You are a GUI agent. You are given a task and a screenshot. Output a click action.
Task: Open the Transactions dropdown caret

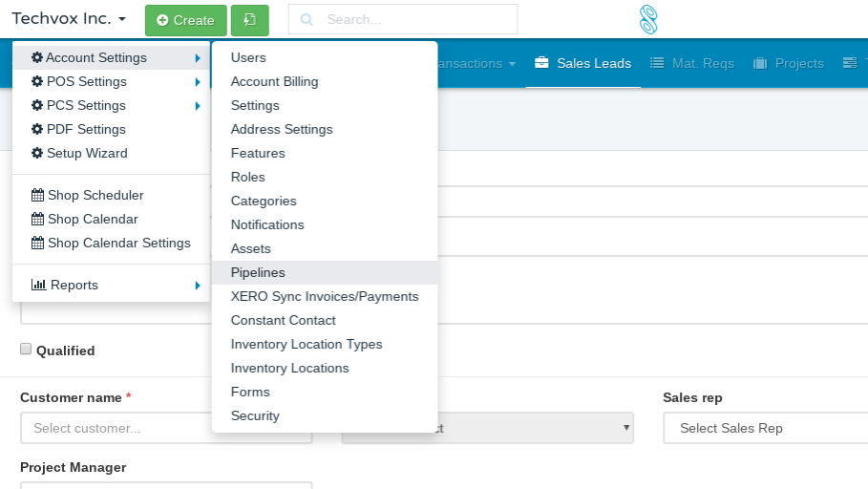click(x=512, y=64)
